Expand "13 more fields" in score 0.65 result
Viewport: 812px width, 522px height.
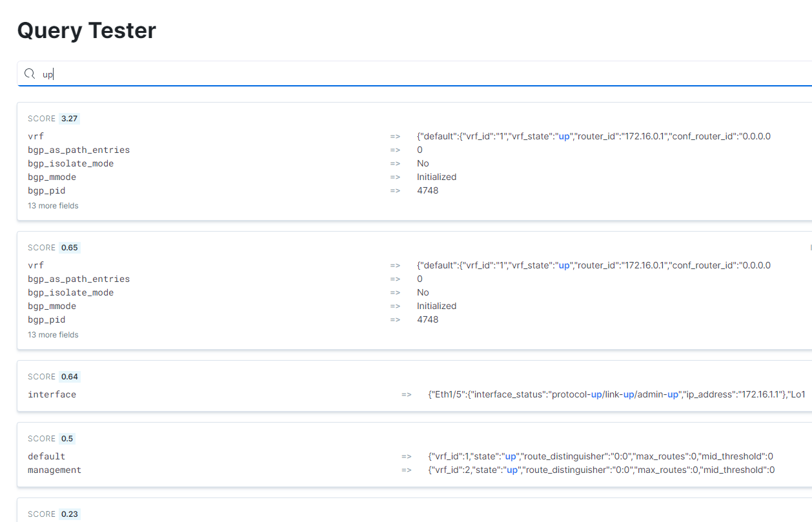(x=53, y=335)
